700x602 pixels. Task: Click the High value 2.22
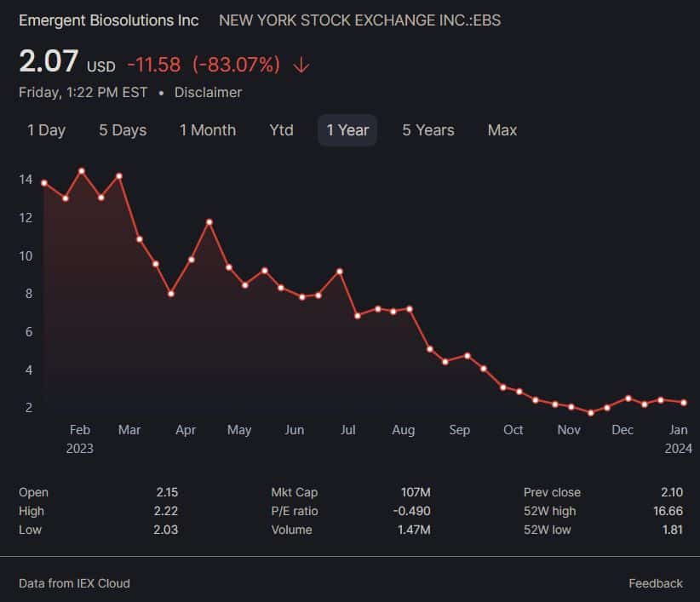165,511
